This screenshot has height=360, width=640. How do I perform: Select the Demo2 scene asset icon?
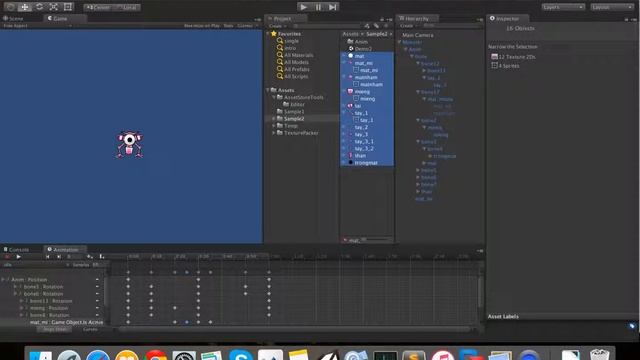point(351,49)
